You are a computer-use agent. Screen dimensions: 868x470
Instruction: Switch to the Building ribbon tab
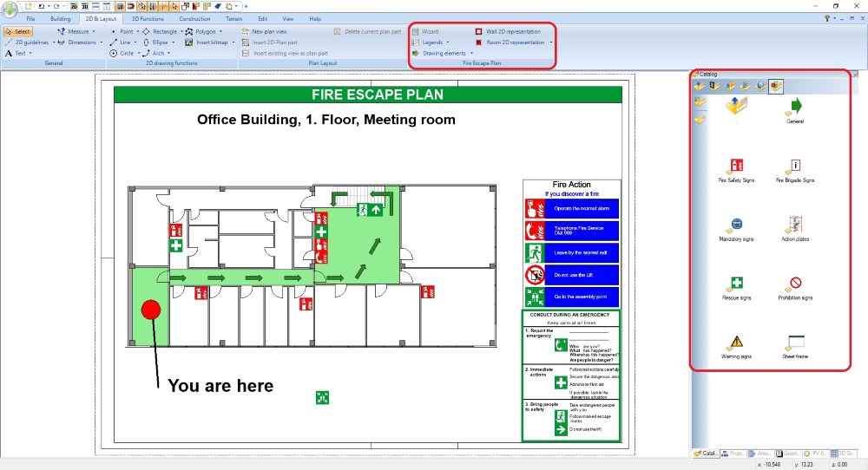(x=61, y=19)
